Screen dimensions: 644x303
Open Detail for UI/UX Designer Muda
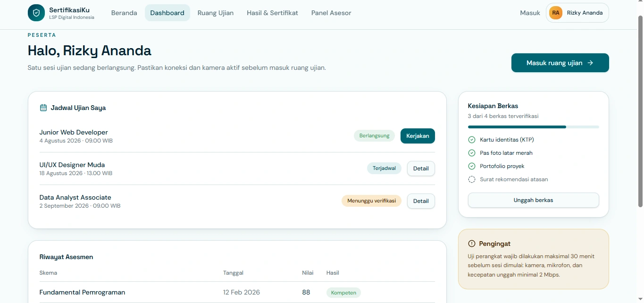click(421, 168)
